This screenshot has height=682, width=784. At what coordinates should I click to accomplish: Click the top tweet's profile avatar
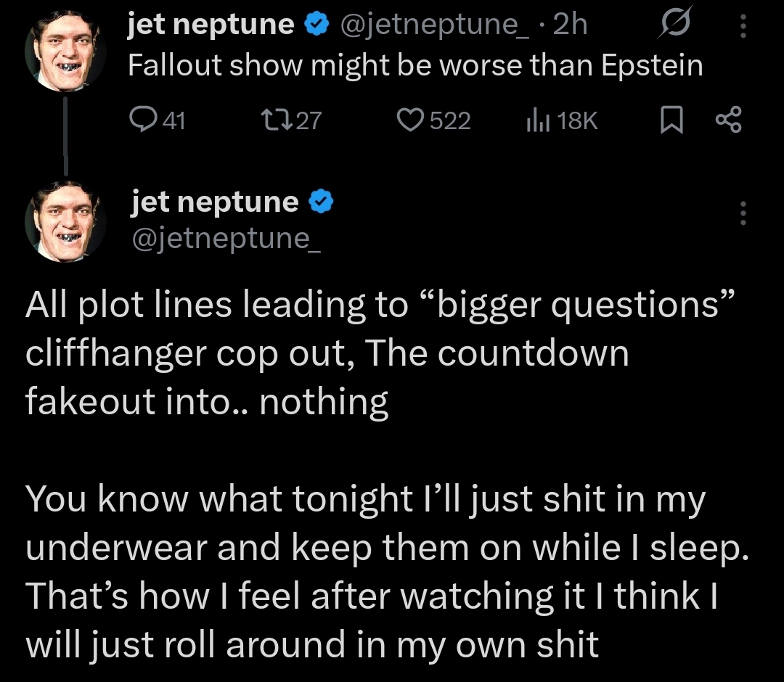[x=65, y=50]
